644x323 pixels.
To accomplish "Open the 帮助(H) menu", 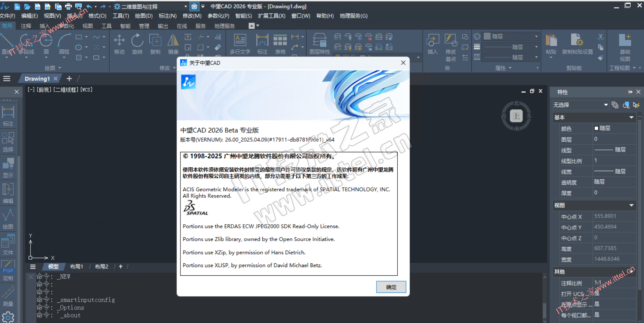I will click(325, 16).
